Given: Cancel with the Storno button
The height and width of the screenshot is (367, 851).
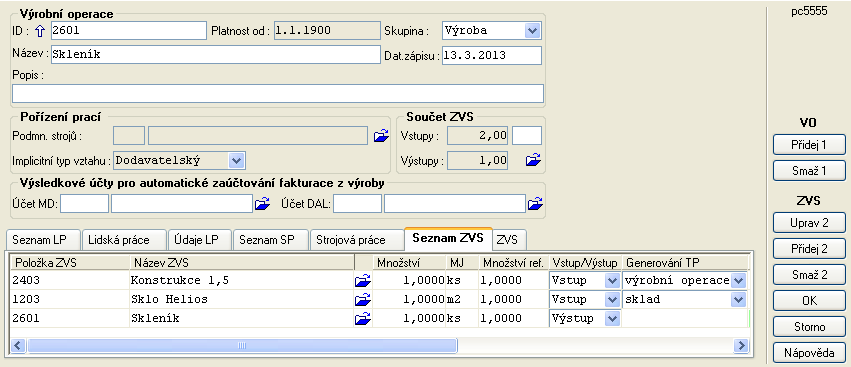Looking at the screenshot, I should point(809,327).
